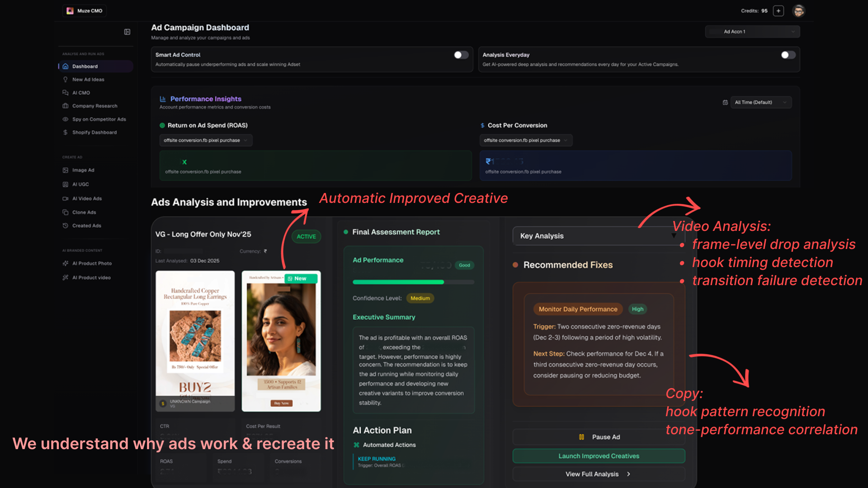Go to AI CMO in the sidebar

[81, 93]
